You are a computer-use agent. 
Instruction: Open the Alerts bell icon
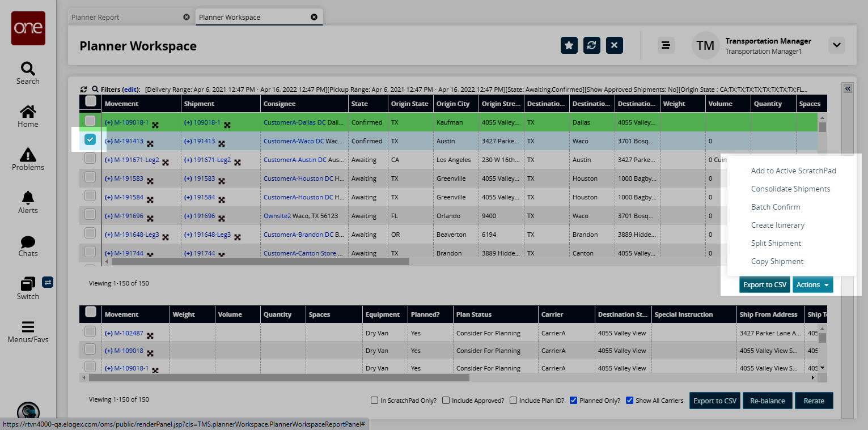pos(28,198)
